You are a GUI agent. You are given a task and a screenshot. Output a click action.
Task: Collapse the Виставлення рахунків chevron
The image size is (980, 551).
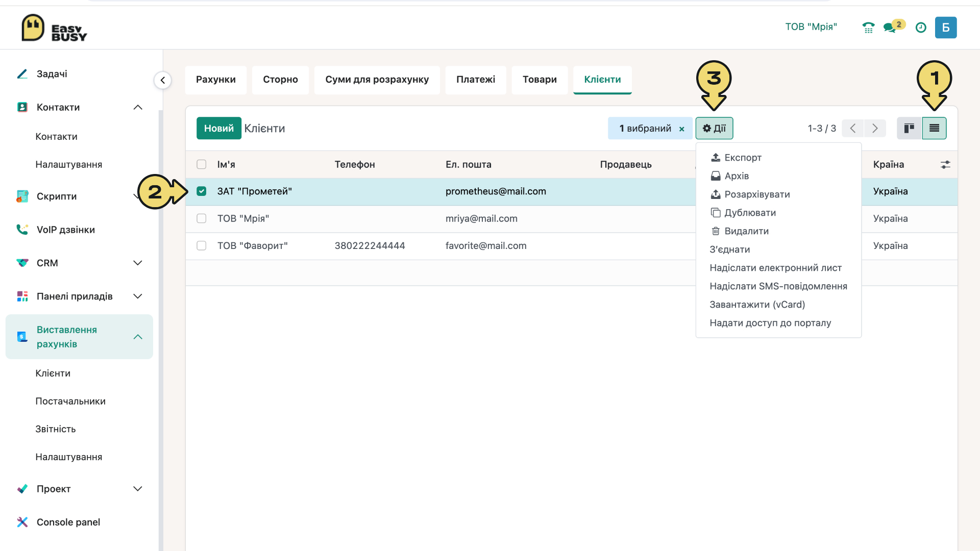tap(138, 337)
